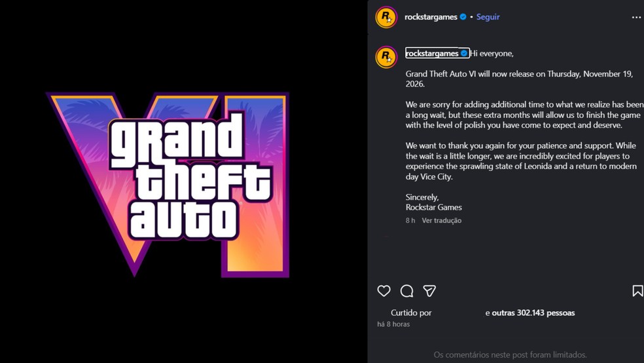
Task: Open rockstargames profile from the header username
Action: pos(431,17)
